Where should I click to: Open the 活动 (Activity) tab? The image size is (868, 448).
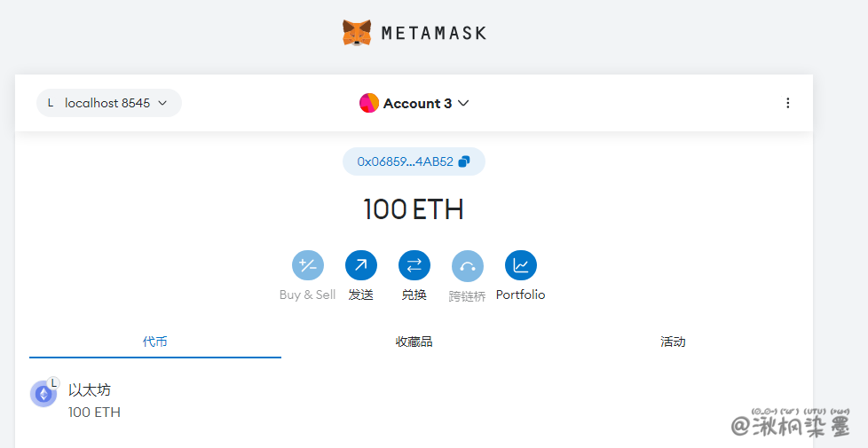coord(673,342)
